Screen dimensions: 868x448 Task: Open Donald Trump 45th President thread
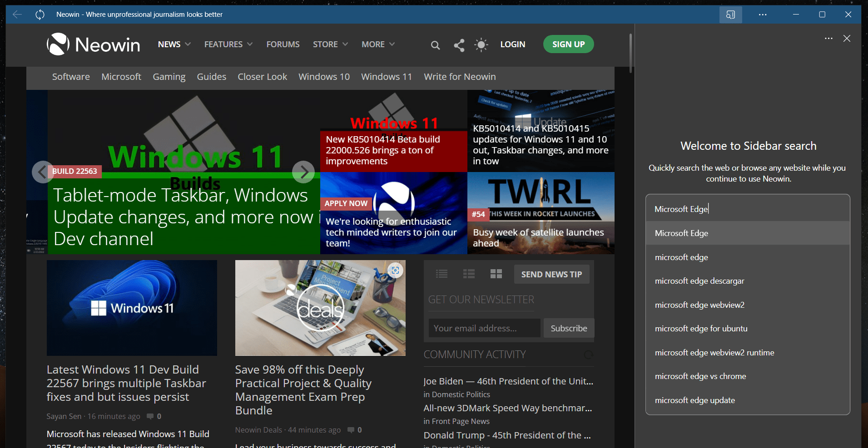point(507,435)
